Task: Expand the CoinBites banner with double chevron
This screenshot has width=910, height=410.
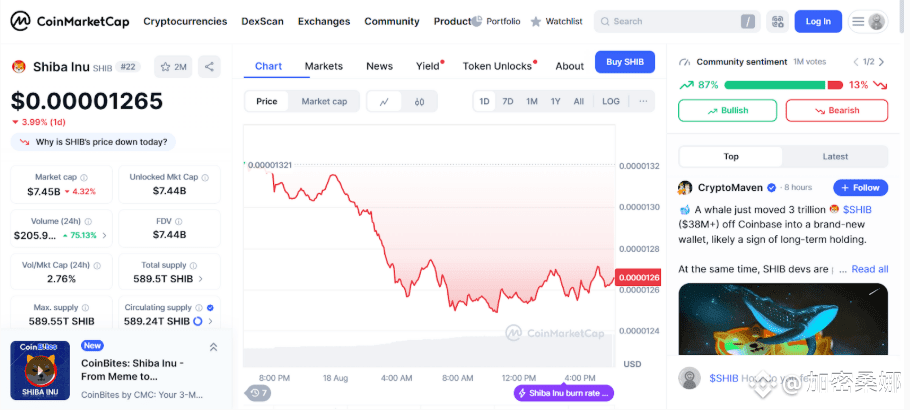Action: click(x=213, y=347)
